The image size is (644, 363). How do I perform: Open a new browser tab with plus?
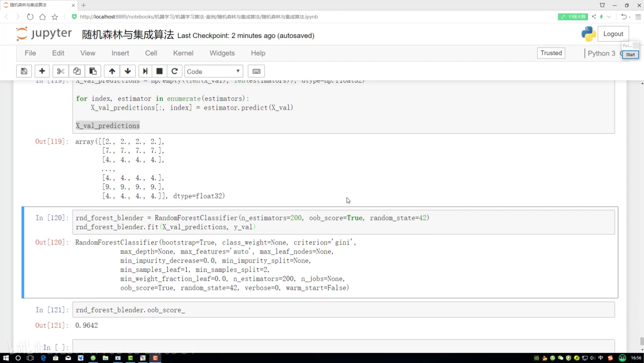[x=84, y=5]
